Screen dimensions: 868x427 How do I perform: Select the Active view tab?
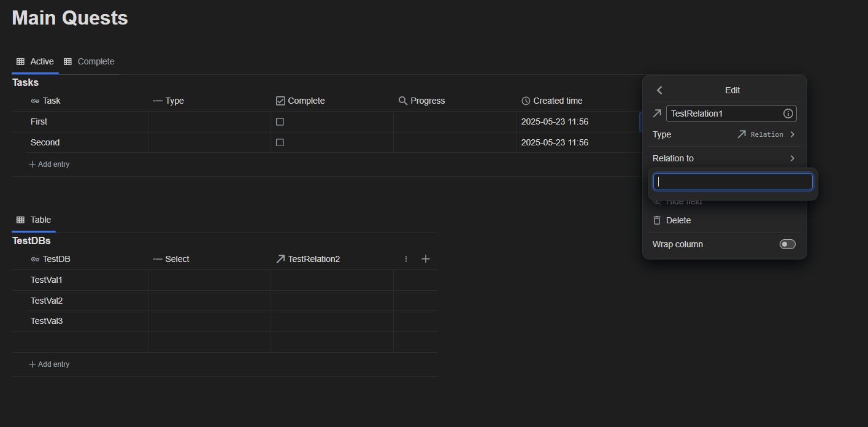pyautogui.click(x=36, y=61)
